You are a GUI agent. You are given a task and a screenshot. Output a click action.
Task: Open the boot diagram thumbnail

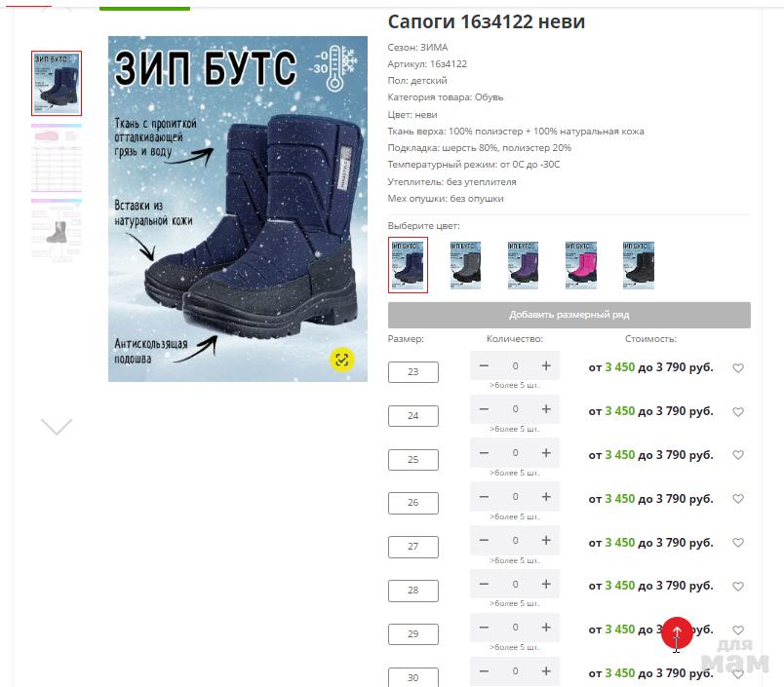click(57, 230)
